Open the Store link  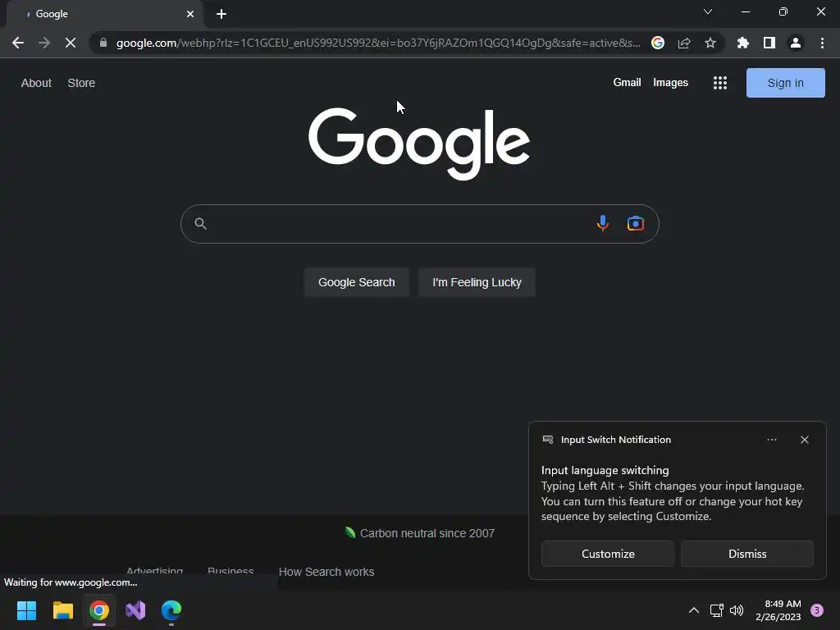tap(81, 83)
